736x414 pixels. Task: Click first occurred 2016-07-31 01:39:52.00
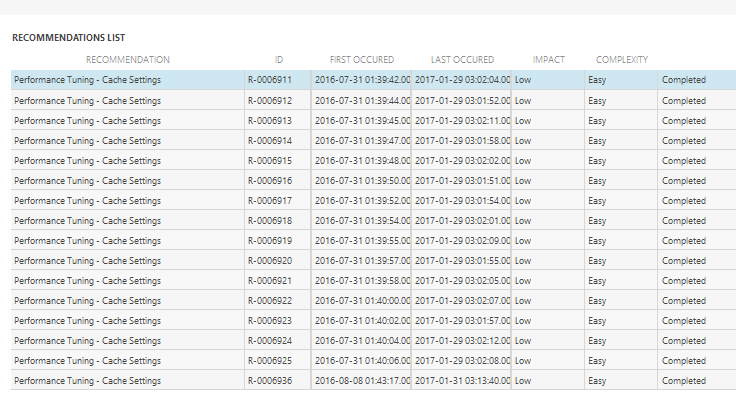[x=362, y=201]
